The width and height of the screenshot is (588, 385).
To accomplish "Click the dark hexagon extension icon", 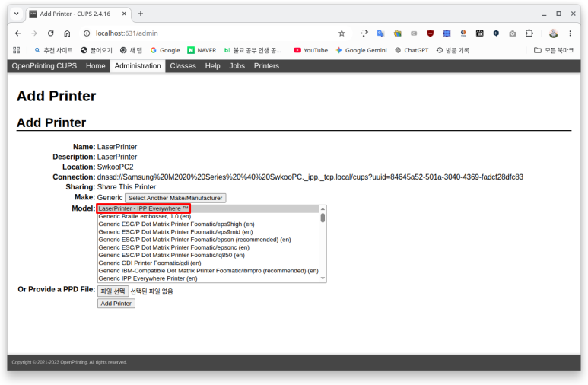I will pyautogui.click(x=496, y=33).
